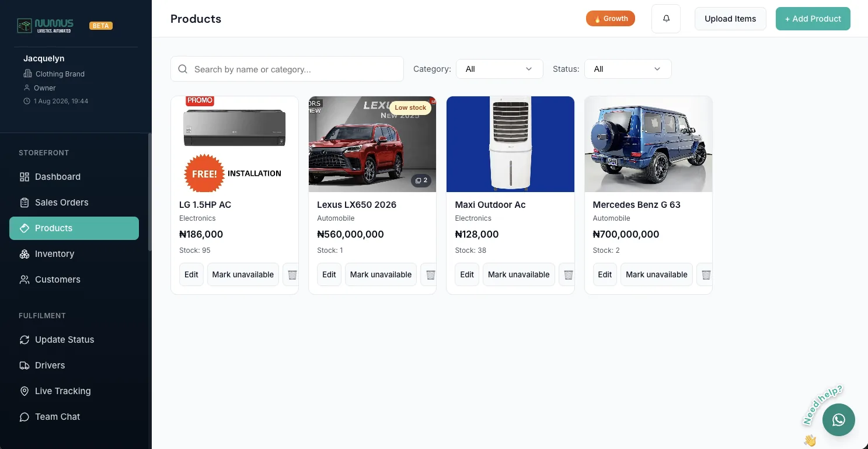The height and width of the screenshot is (449, 868).
Task: Click the Stock: 2 text
Action: tap(606, 250)
